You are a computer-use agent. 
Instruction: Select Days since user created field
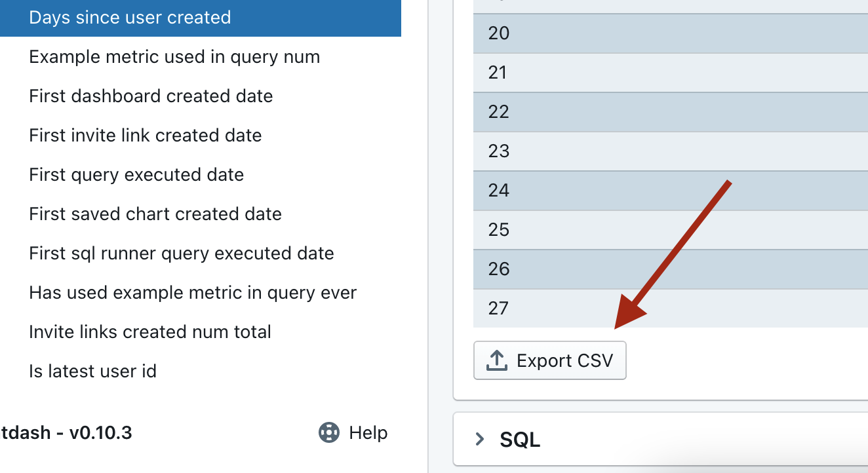[130, 18]
